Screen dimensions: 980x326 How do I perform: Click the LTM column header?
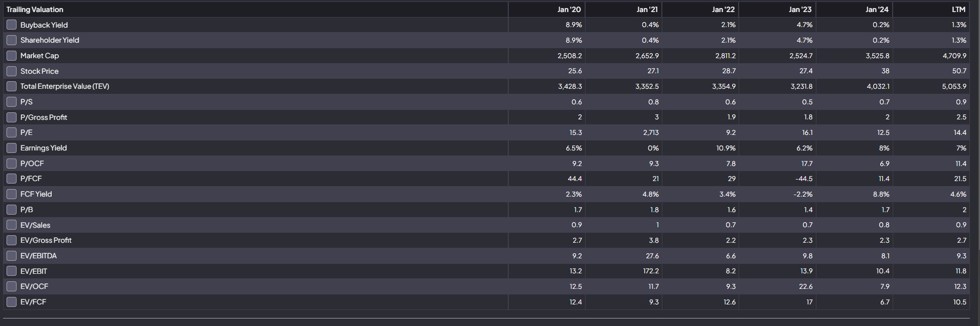coord(958,10)
